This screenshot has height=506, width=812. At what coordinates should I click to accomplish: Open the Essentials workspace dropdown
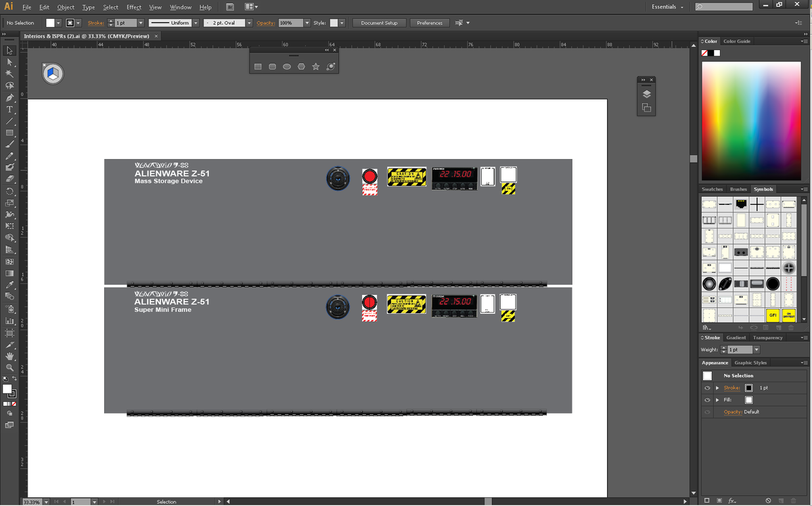tap(668, 7)
